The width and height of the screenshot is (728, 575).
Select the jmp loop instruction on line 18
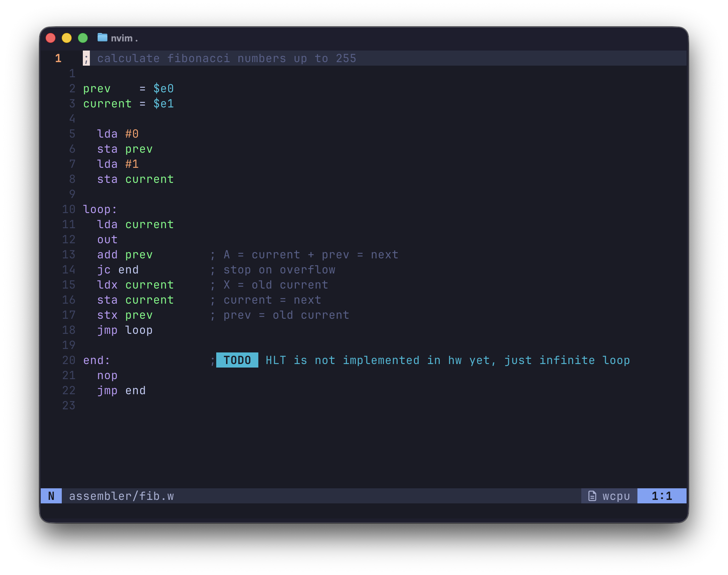point(125,330)
